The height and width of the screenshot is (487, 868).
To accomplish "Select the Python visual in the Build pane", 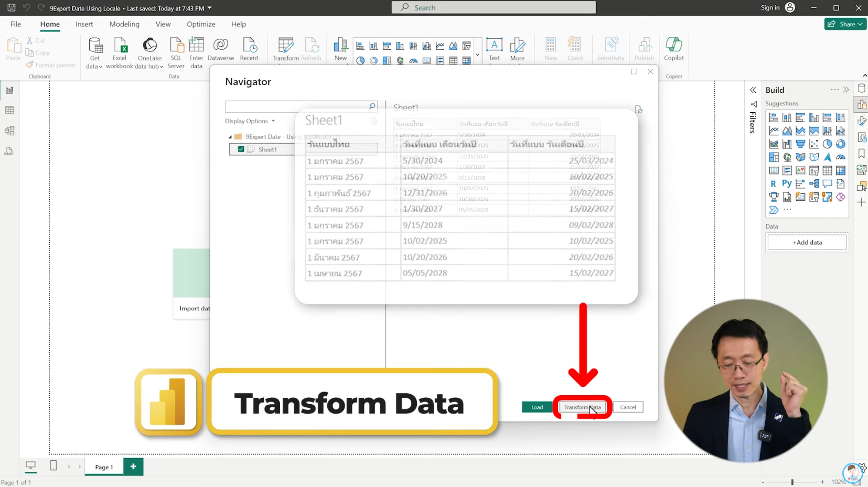I will pyautogui.click(x=787, y=183).
